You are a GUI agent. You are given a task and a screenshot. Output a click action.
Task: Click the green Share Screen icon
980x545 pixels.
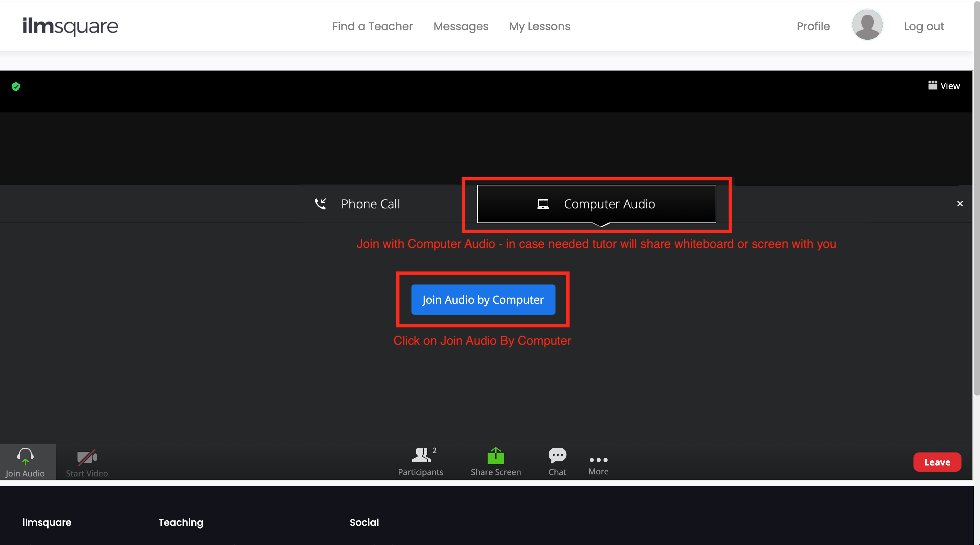pos(495,456)
